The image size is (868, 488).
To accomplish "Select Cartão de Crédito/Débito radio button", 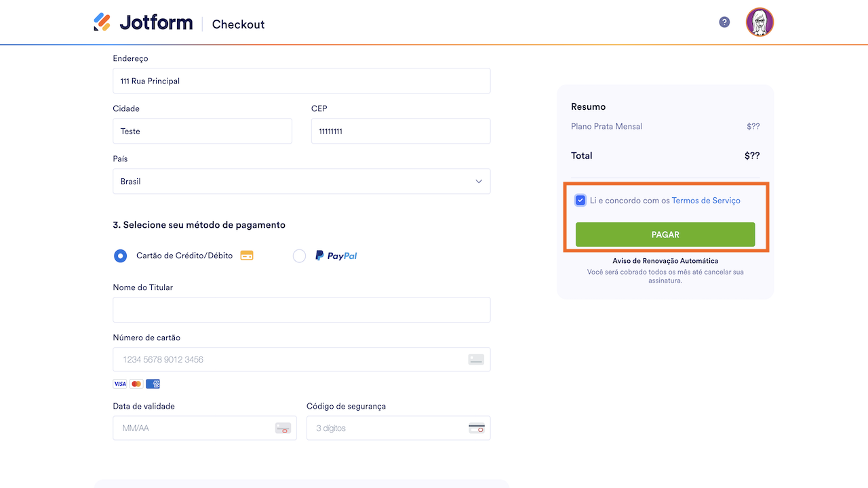I will pos(121,256).
